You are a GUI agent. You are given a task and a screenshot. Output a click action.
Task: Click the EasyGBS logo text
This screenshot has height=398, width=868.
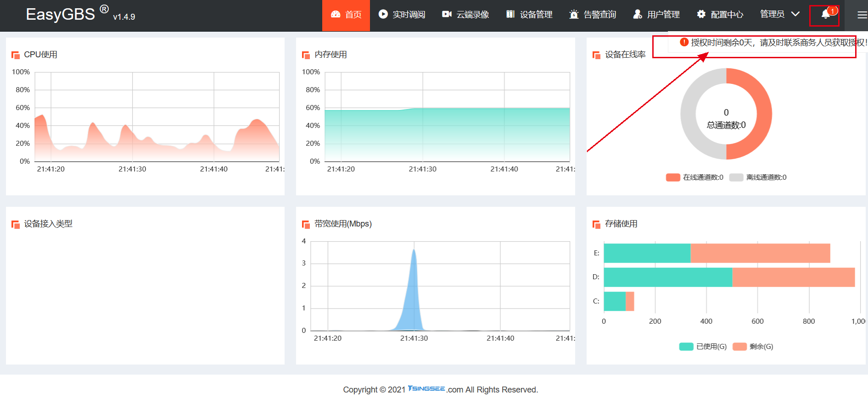coord(60,14)
